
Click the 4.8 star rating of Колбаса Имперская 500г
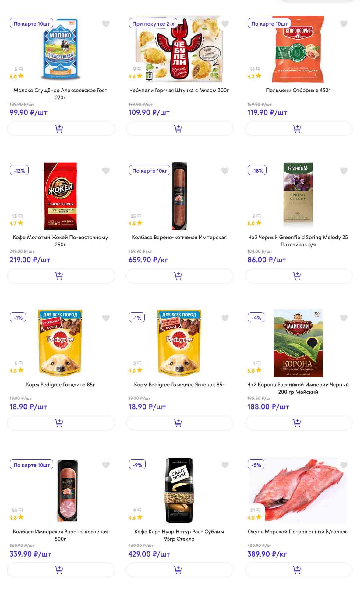click(16, 518)
